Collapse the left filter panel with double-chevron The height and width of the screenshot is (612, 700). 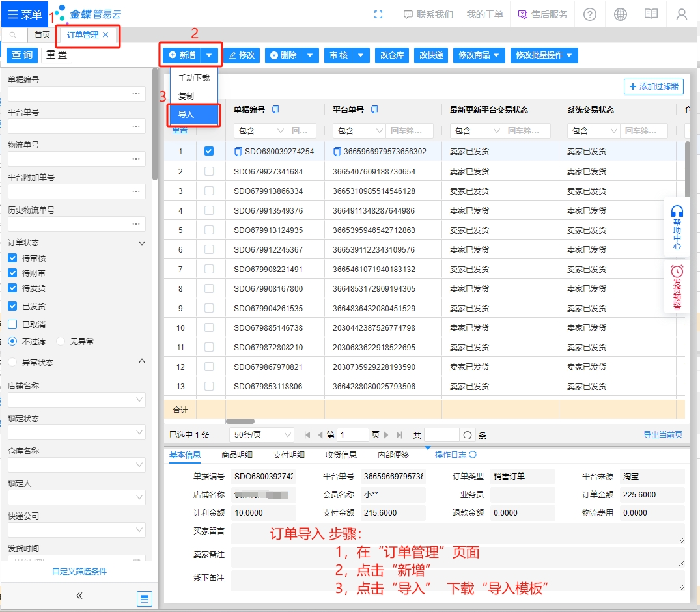point(79,595)
